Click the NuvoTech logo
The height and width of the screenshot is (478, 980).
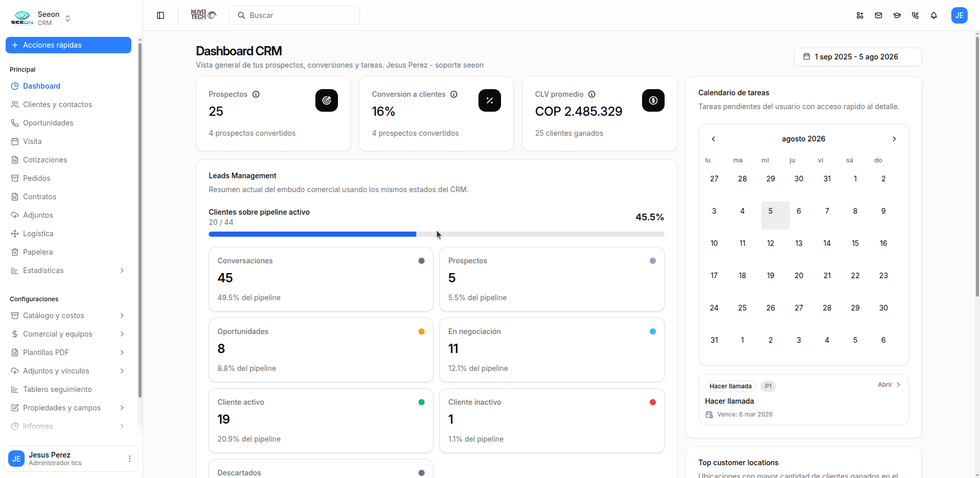(x=204, y=15)
